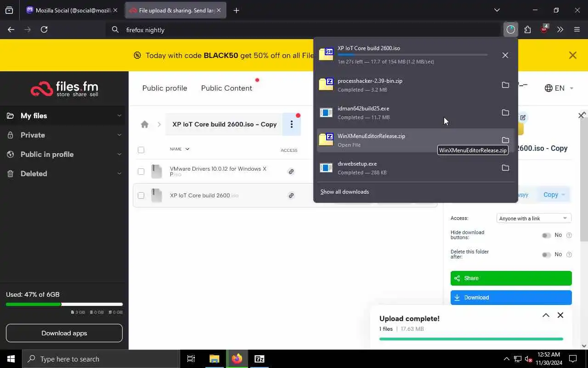Expand the Private section

(119, 135)
